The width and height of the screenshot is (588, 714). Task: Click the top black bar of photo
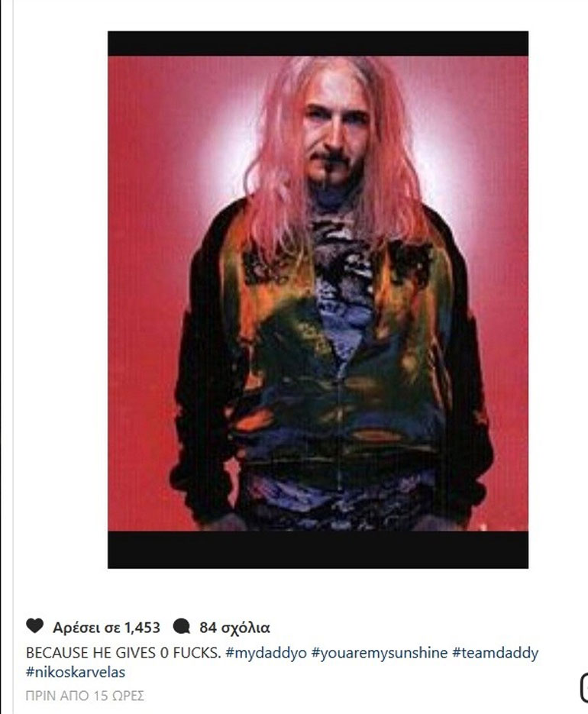(318, 44)
